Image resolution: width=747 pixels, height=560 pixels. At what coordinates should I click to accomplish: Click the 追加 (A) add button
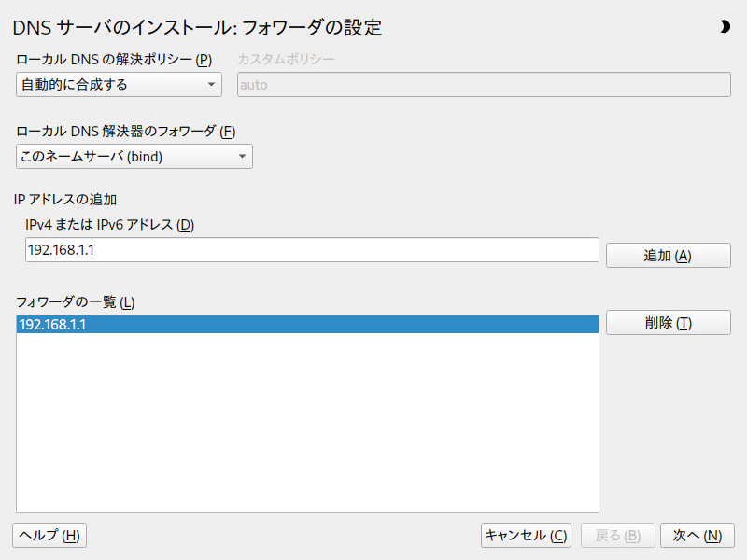668,256
